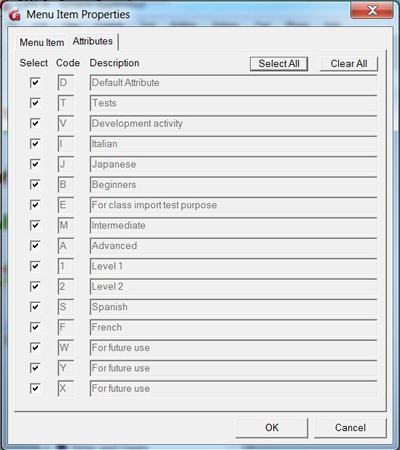Click the code field containing M

point(66,225)
